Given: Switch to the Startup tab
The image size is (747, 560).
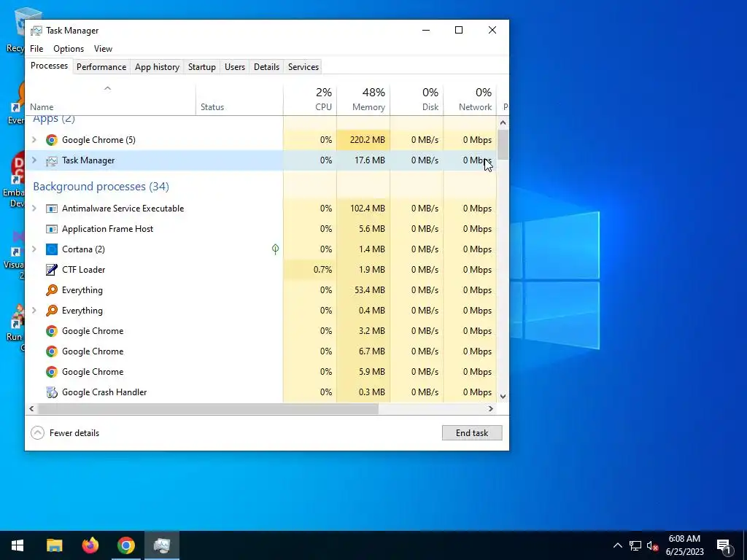Looking at the screenshot, I should click(202, 67).
